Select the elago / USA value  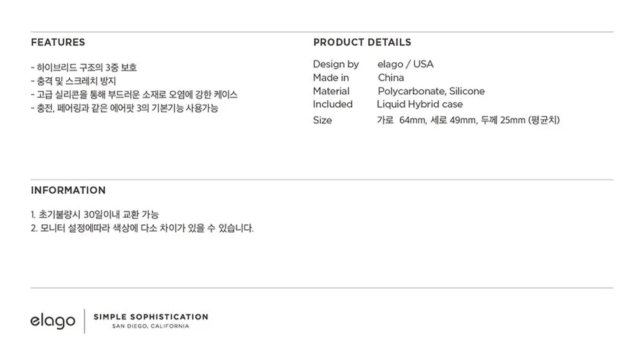(x=405, y=64)
